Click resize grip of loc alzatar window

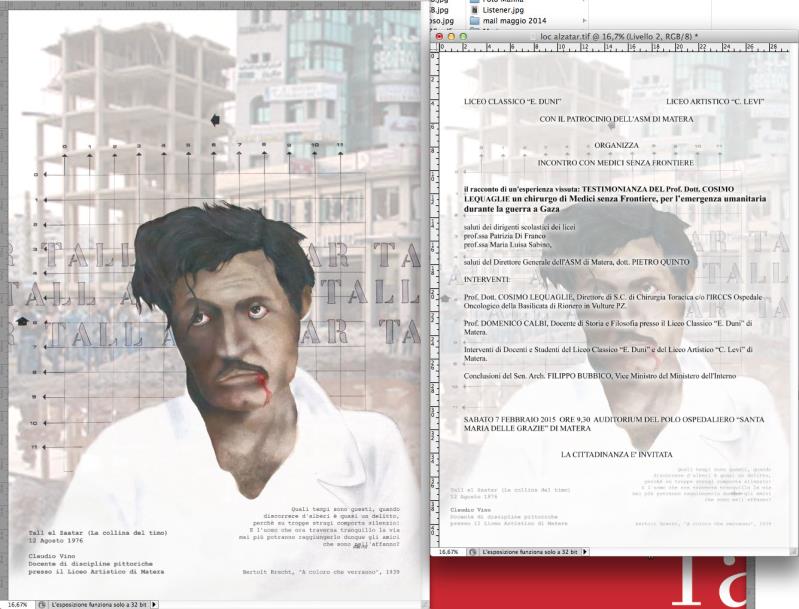coord(793,552)
